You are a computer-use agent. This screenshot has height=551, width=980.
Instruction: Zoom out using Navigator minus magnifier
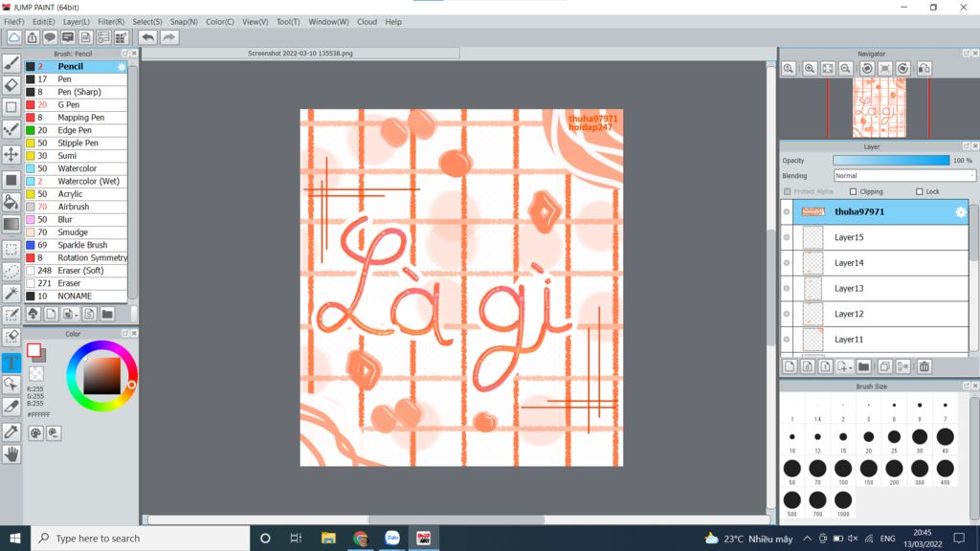pyautogui.click(x=846, y=68)
